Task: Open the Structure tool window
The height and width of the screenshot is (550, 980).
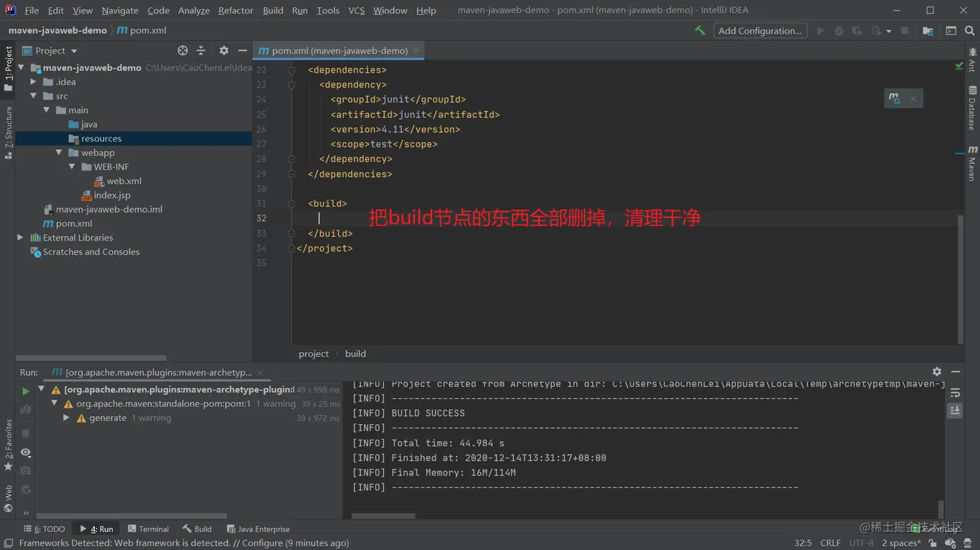Action: point(8,132)
